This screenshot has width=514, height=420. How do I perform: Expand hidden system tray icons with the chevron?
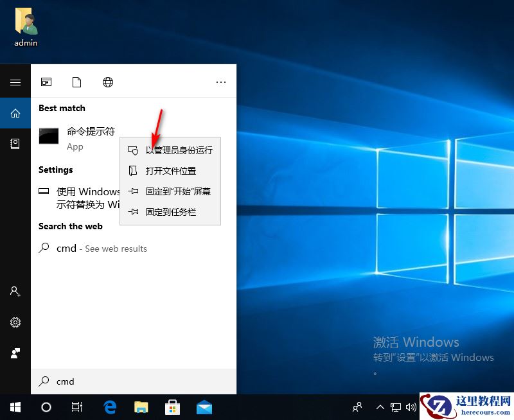pyautogui.click(x=380, y=407)
